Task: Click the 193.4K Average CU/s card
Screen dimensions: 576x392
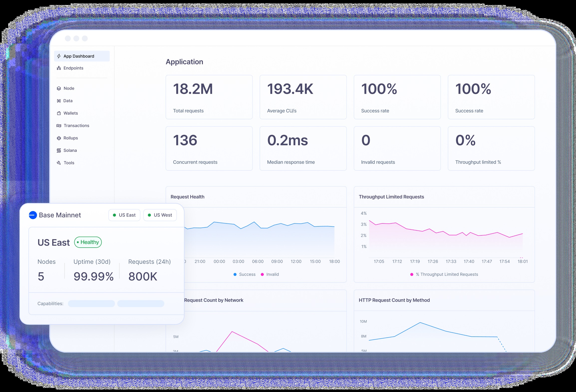Action: [303, 97]
